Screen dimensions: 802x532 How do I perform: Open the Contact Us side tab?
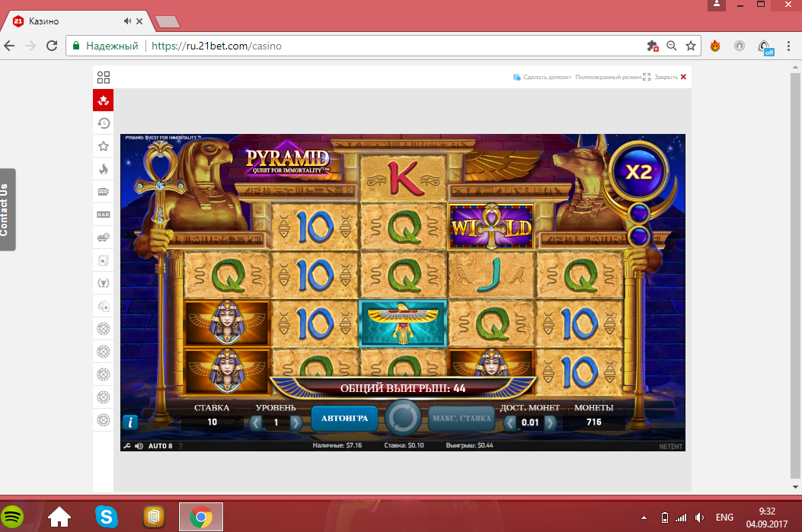click(x=7, y=209)
